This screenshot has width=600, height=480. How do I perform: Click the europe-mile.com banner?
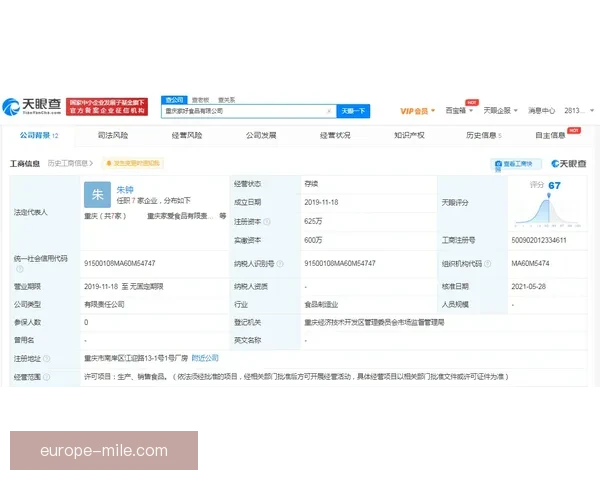(104, 451)
